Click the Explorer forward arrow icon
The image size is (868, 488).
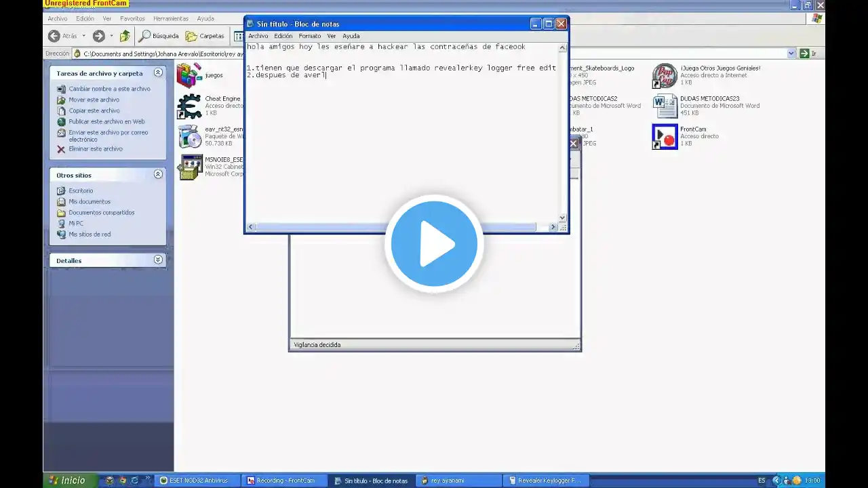99,36
